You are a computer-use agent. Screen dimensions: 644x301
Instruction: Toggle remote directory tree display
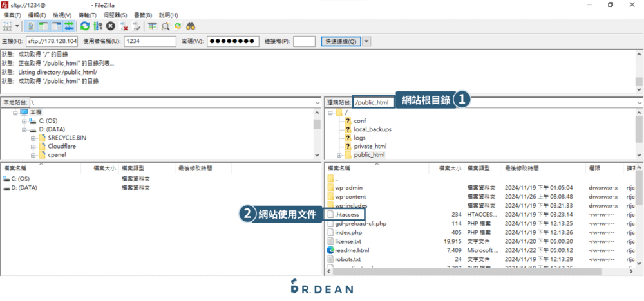tap(56, 26)
